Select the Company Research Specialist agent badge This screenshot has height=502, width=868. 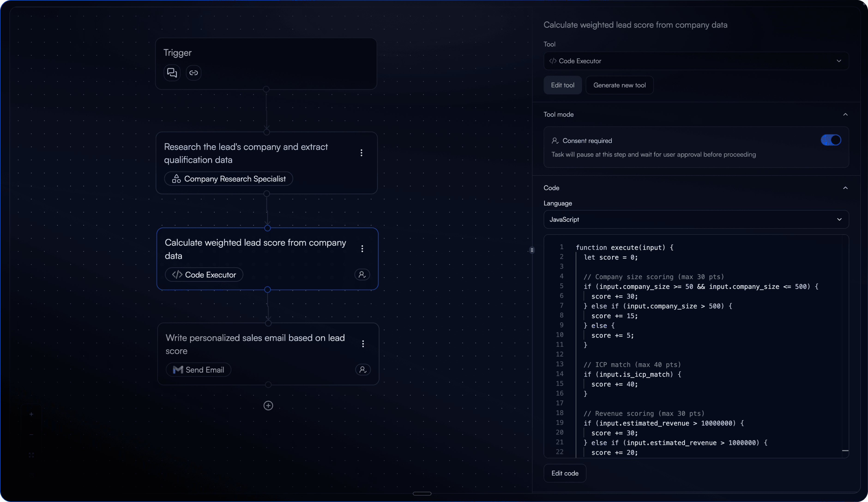click(x=228, y=178)
